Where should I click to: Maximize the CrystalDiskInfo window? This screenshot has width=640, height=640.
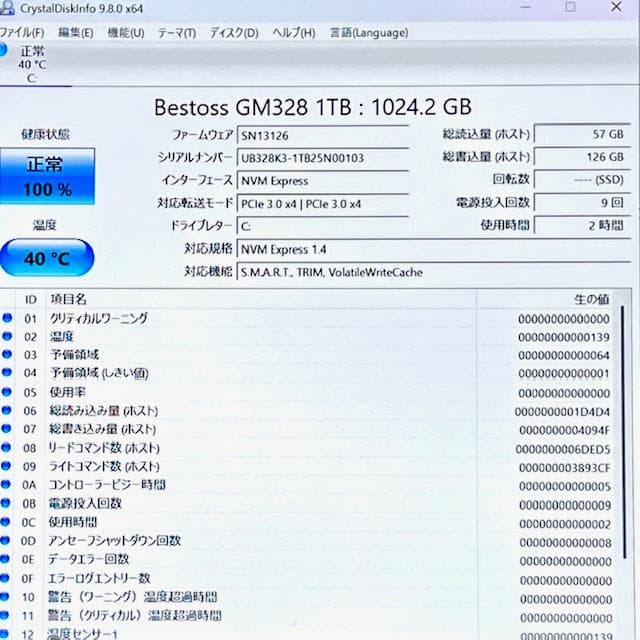[x=570, y=7]
